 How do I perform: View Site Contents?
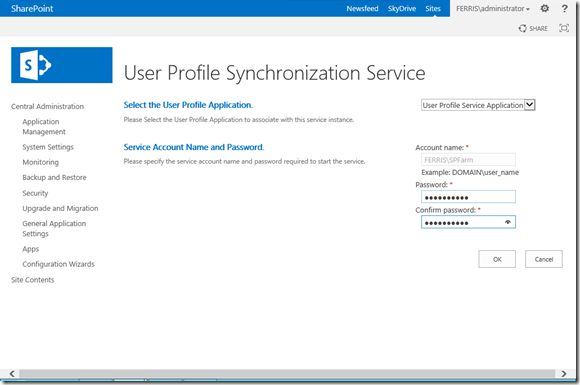(33, 280)
